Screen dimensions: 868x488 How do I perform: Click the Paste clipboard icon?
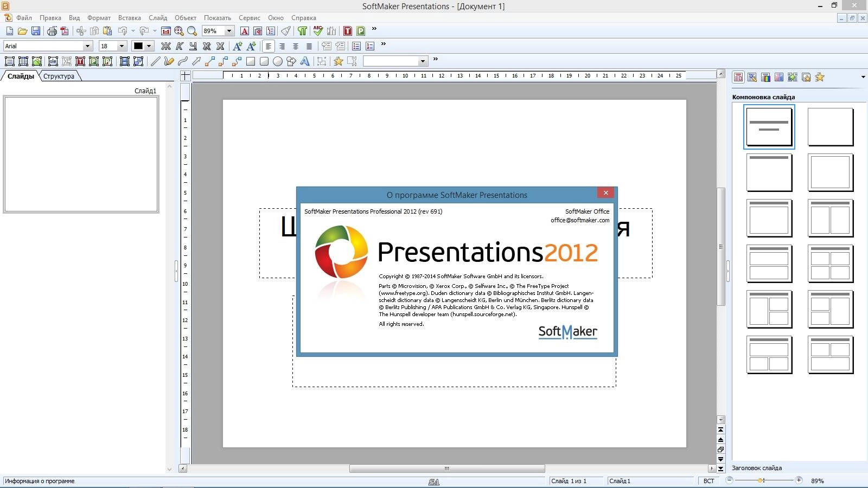(107, 31)
